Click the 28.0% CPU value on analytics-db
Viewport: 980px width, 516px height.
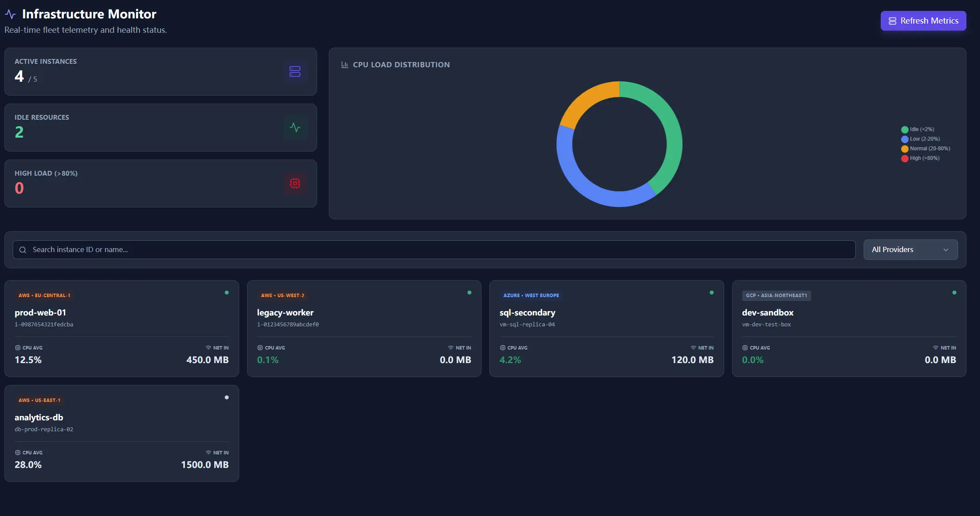pyautogui.click(x=28, y=464)
